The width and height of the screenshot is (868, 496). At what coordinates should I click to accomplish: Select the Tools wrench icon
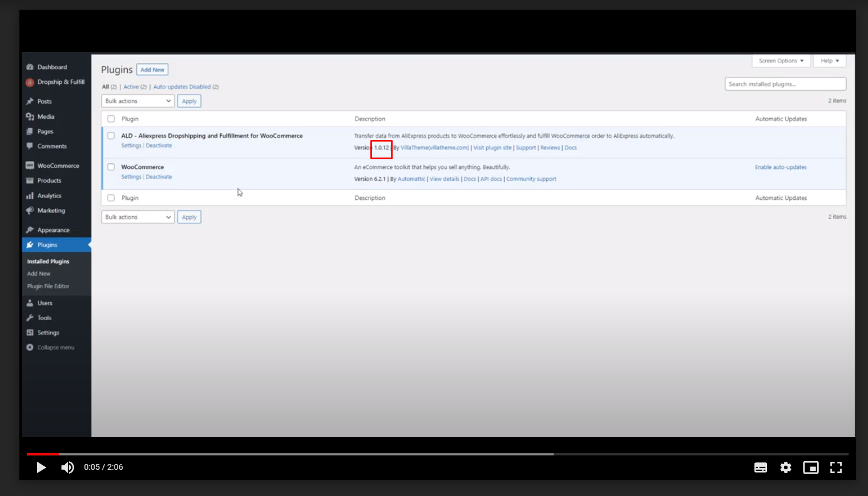[x=30, y=318]
